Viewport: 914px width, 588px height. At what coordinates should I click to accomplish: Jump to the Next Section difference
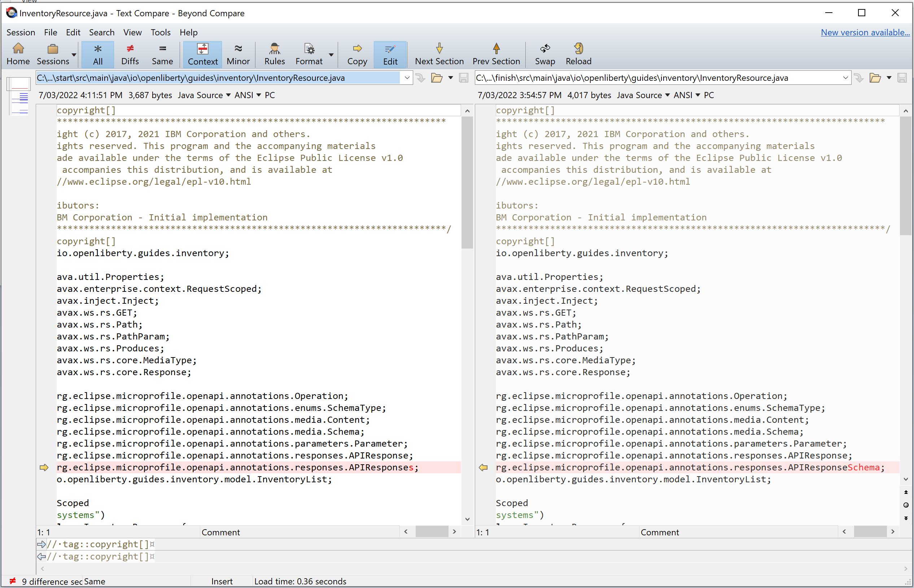[439, 53]
